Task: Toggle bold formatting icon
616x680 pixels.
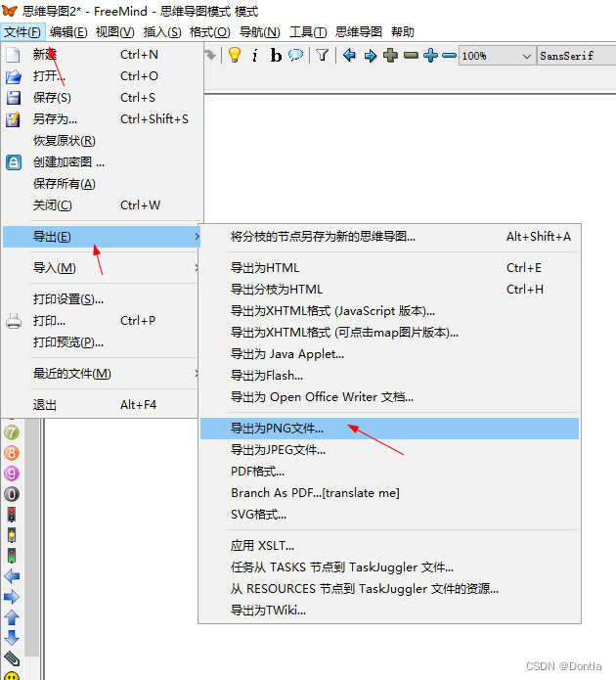Action: click(x=276, y=56)
